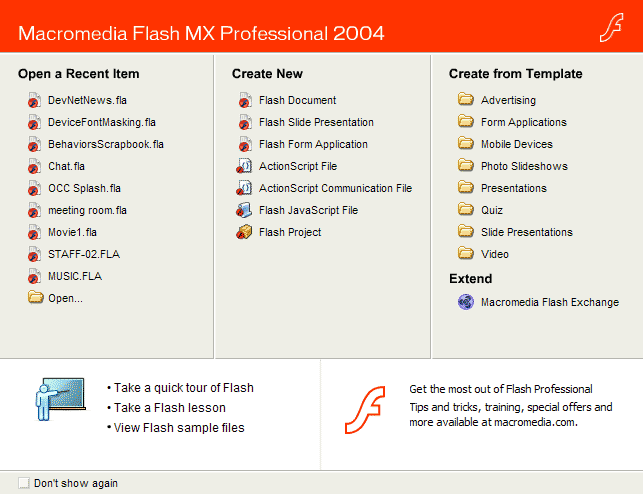The image size is (643, 494).
Task: Enable the Don't show again checkbox
Action: [24, 483]
